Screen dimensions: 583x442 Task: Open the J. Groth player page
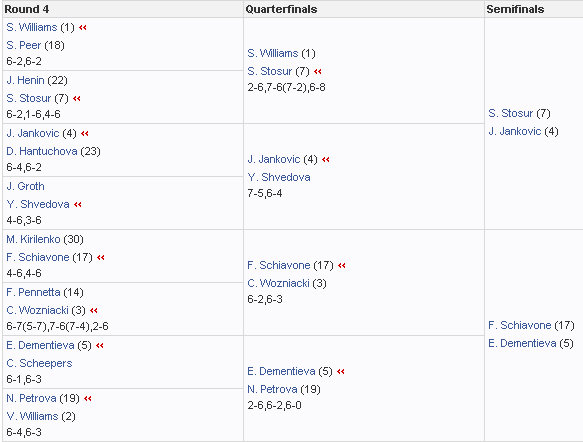coord(25,186)
